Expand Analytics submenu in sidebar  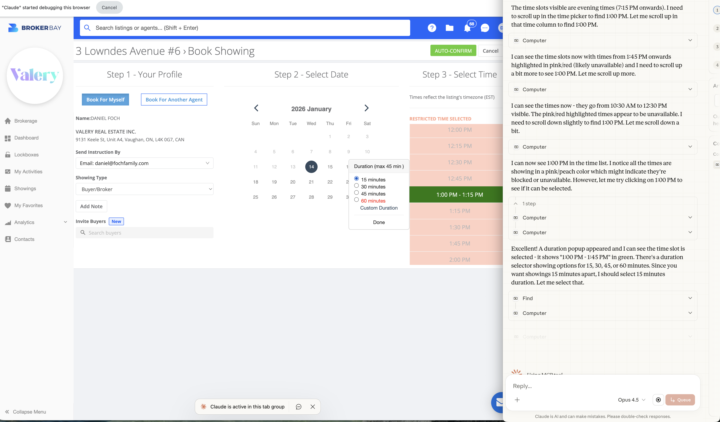(65, 222)
